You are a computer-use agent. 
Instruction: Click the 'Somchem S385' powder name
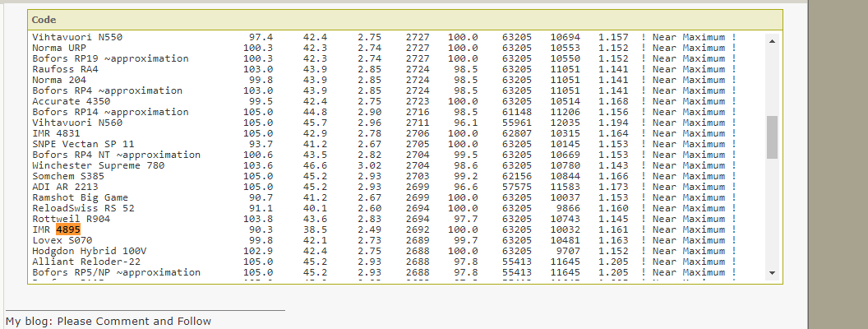pyautogui.click(x=68, y=176)
